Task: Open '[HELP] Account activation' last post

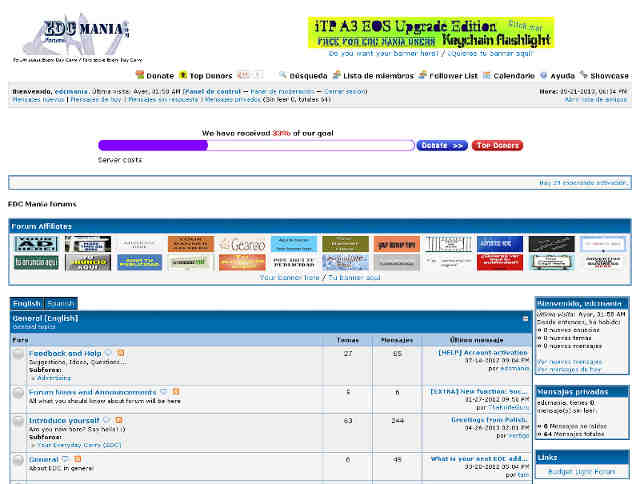Action: 483,352
